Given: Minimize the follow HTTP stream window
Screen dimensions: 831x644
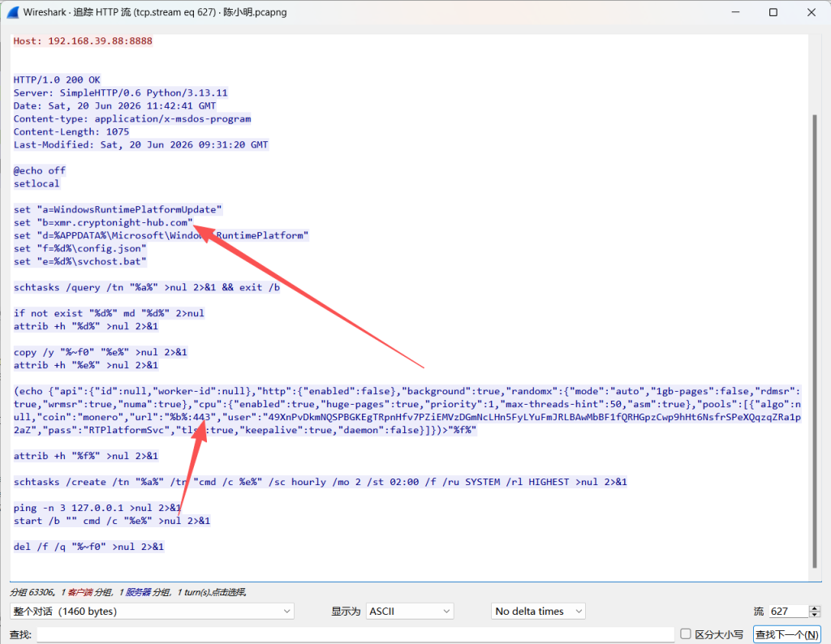Looking at the screenshot, I should (735, 12).
